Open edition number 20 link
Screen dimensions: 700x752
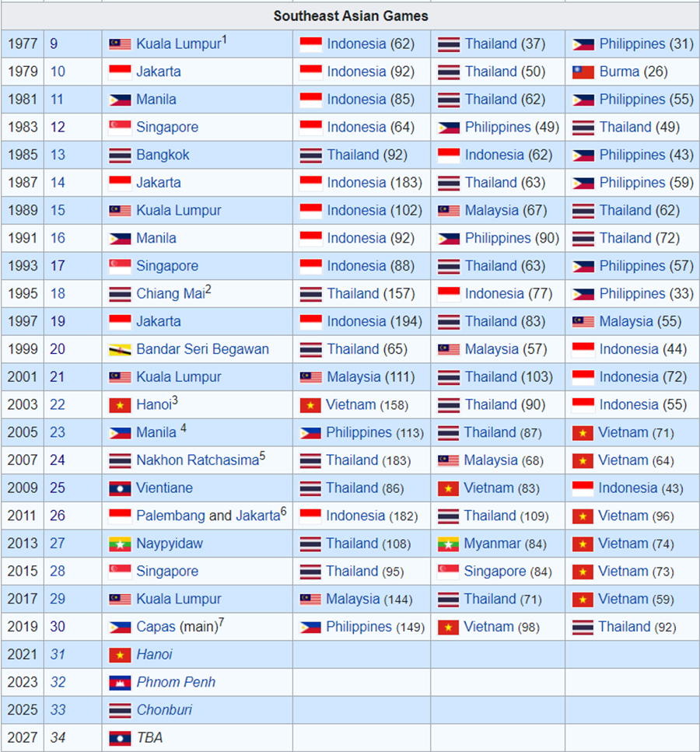tap(58, 349)
